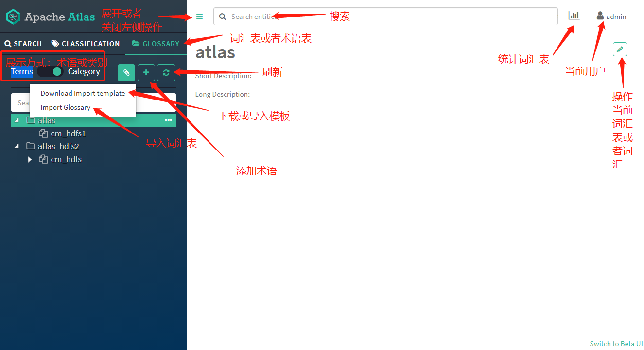Click the Short Description label
The image size is (644, 350).
pyautogui.click(x=224, y=76)
